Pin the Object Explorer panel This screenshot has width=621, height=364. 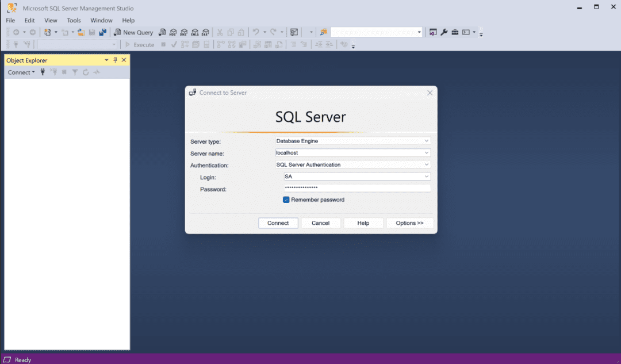[115, 60]
